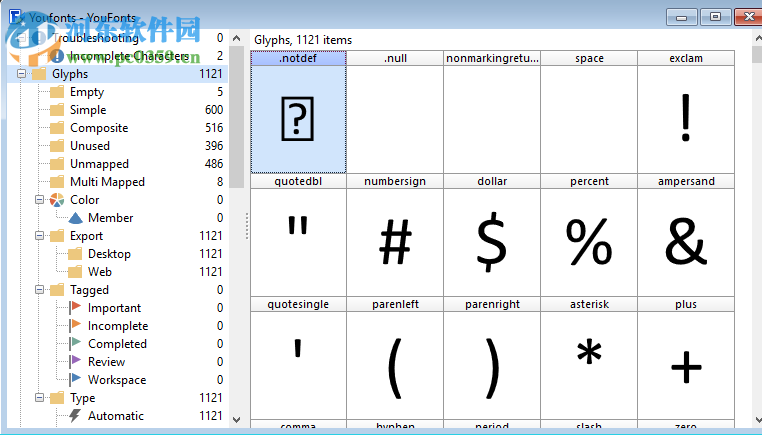Click the tree panel scroll up arrow
This screenshot has height=435, width=762.
coord(237,38)
